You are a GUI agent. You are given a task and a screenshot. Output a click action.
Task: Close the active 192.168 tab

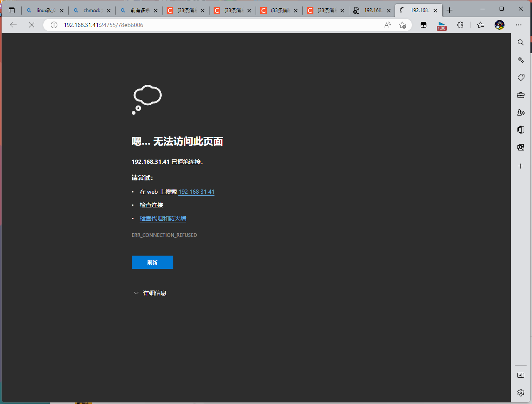(435, 11)
